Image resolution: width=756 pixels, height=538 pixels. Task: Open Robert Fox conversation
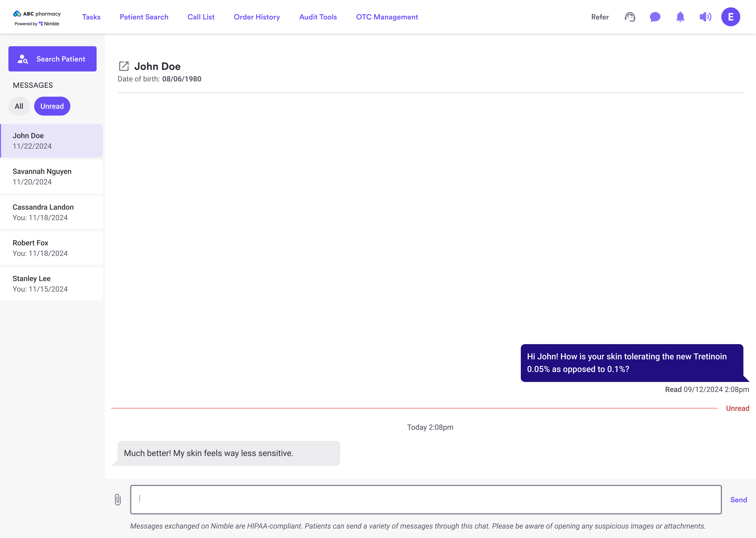coord(51,248)
